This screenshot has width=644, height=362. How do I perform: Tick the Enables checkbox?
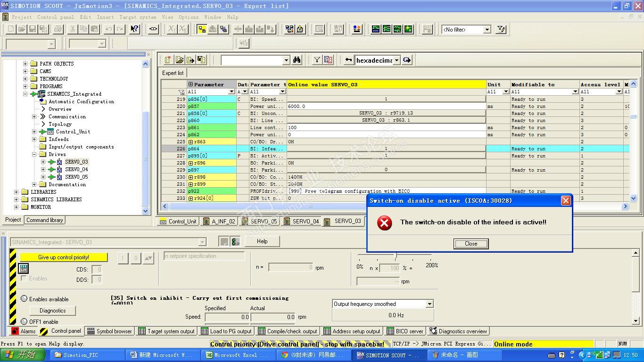click(x=24, y=279)
